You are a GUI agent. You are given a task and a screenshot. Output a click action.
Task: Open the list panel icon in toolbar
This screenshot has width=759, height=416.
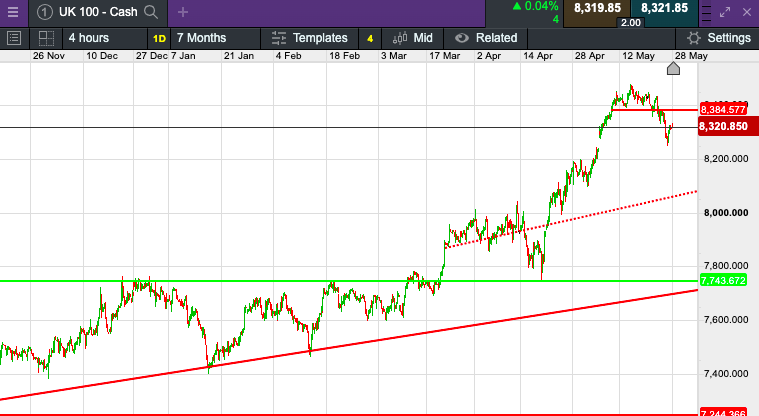click(14, 38)
